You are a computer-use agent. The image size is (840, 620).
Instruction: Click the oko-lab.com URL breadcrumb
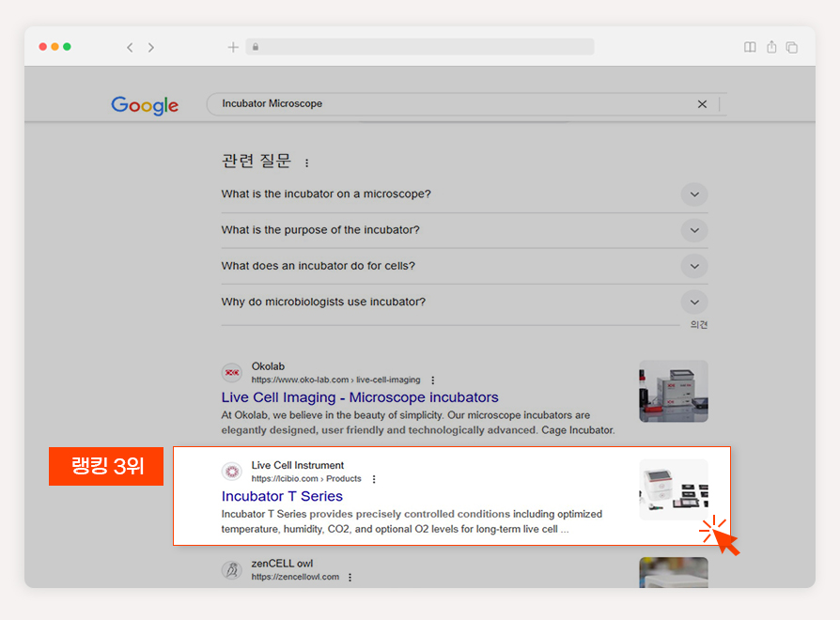(x=335, y=380)
